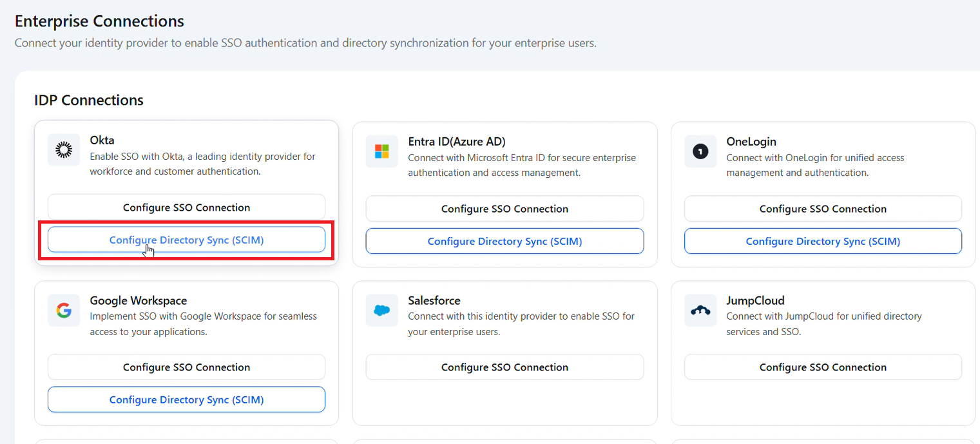Click the Okta logo icon
The image size is (980, 444).
tap(64, 150)
